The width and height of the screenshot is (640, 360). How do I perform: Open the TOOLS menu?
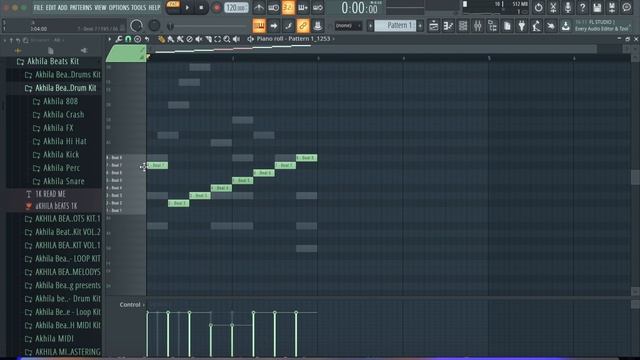138,7
